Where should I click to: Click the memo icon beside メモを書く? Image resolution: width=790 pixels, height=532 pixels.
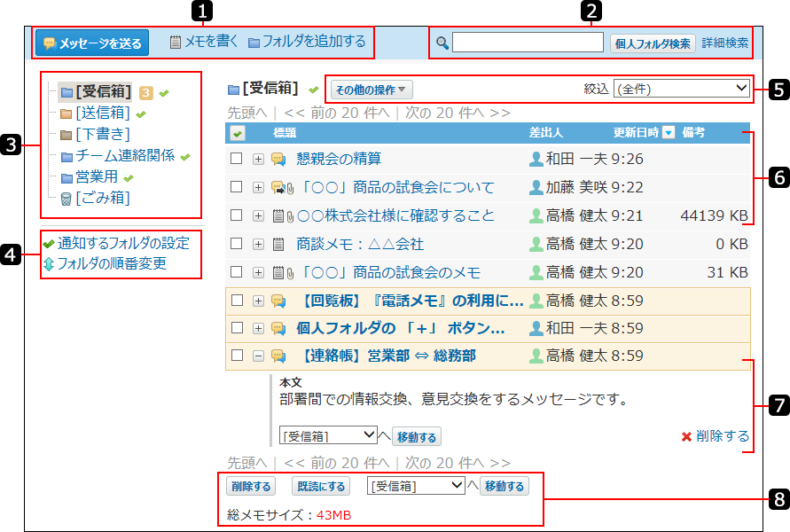click(175, 43)
